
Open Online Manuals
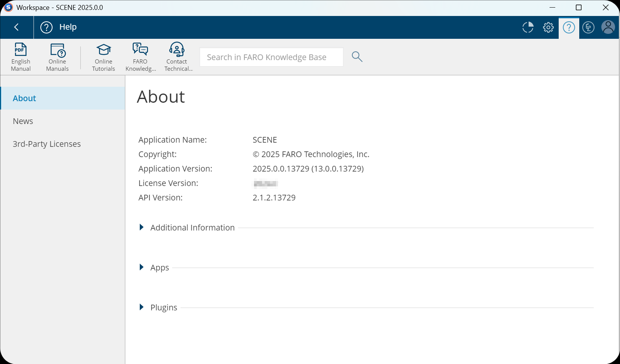click(x=58, y=57)
